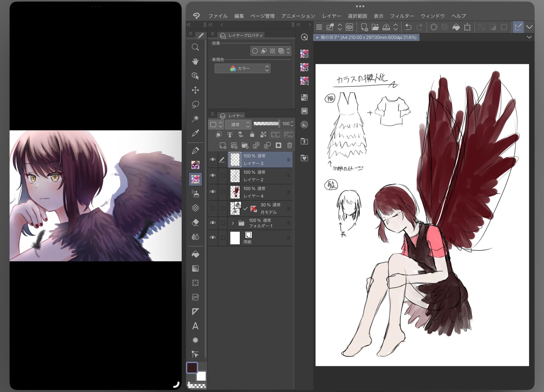Click the delete layer trash icon
The width and height of the screenshot is (544, 392).
[x=289, y=145]
